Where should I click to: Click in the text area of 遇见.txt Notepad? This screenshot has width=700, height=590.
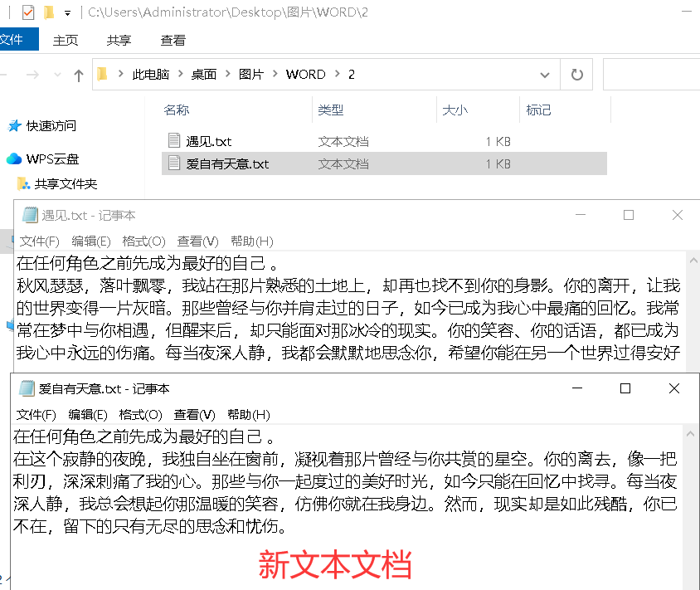(351, 311)
